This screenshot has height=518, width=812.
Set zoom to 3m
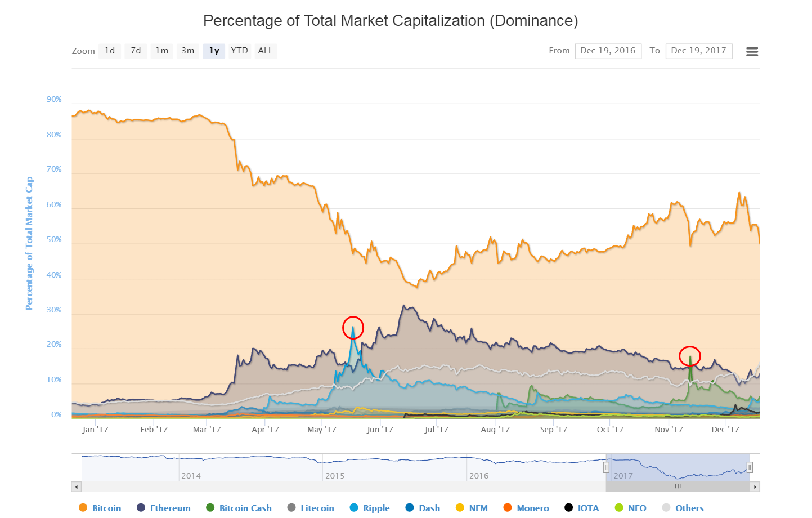click(x=188, y=51)
